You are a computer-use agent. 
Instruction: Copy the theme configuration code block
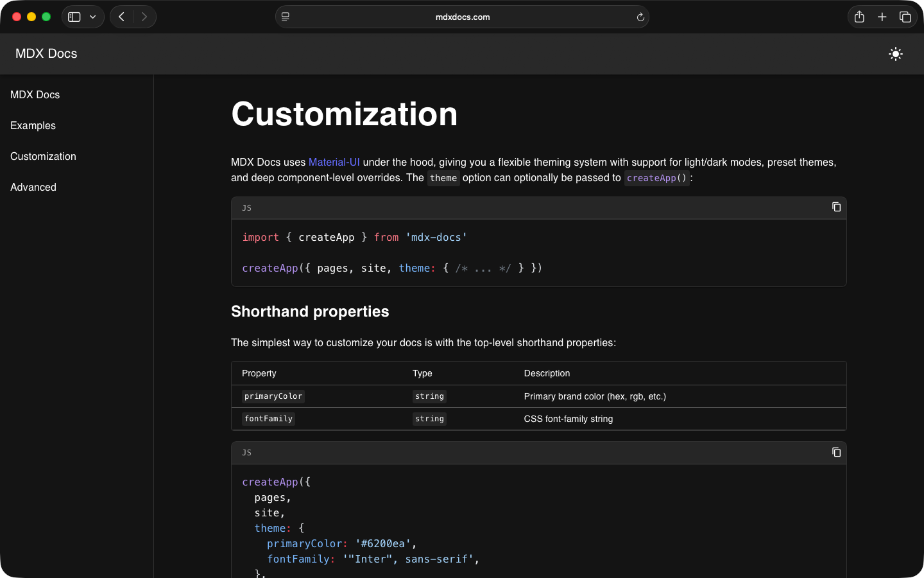point(836,452)
